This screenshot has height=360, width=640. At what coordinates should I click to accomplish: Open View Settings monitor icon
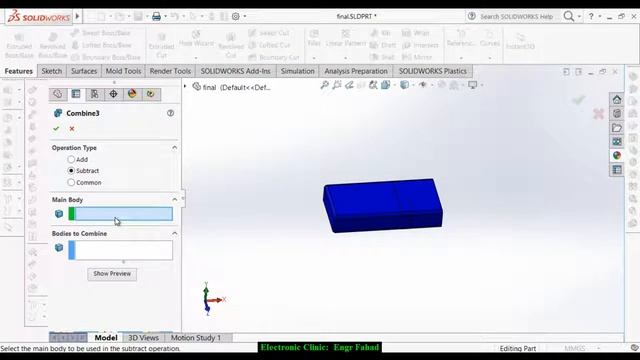point(473,85)
